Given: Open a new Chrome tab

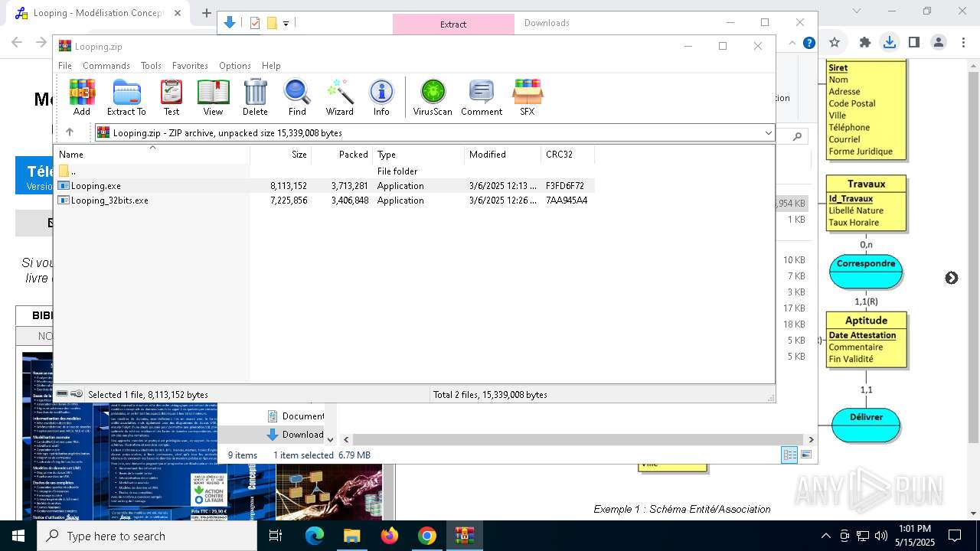Looking at the screenshot, I should (206, 13).
